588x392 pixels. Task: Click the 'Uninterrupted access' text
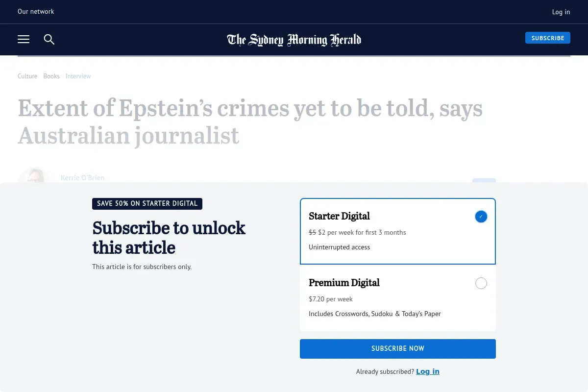(x=340, y=247)
